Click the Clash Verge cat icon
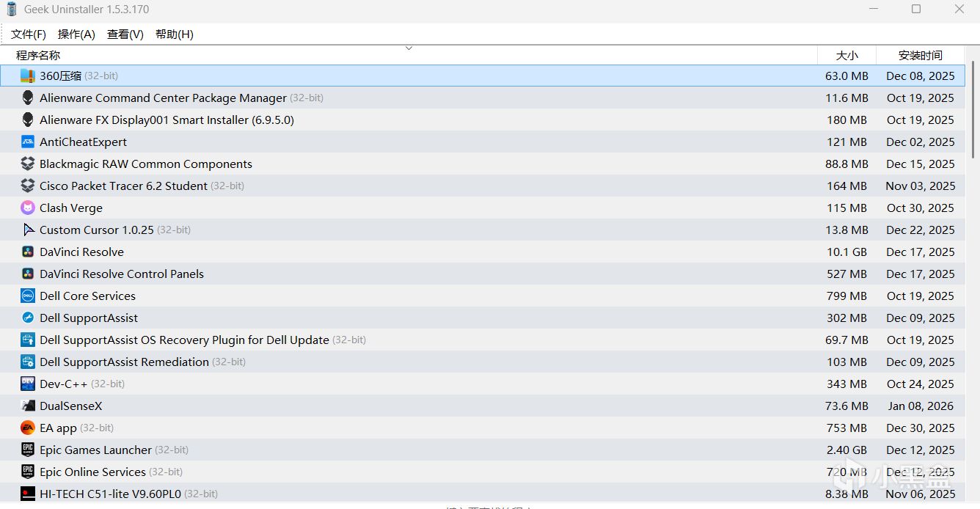The width and height of the screenshot is (980, 509). click(28, 208)
